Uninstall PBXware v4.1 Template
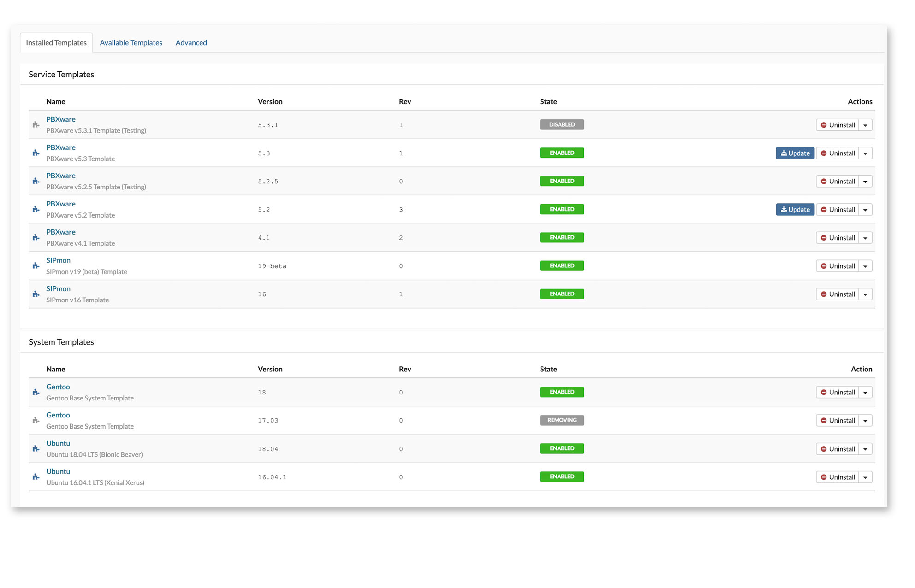 [837, 238]
